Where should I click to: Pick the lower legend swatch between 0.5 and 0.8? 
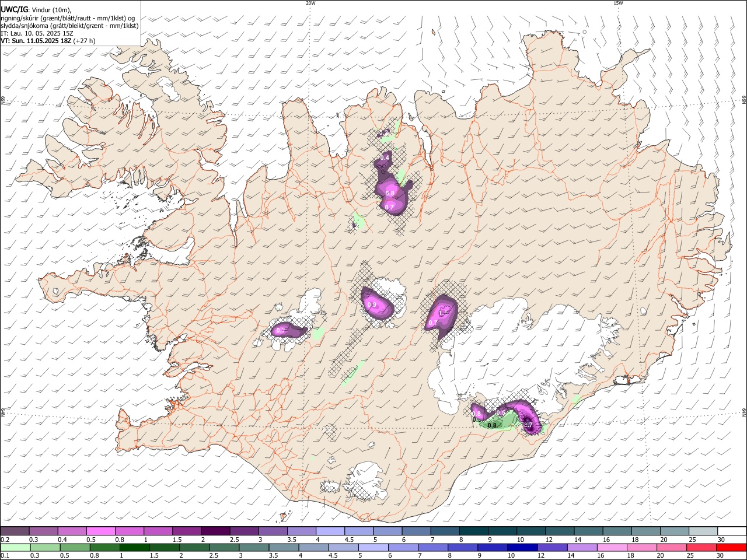(74, 547)
